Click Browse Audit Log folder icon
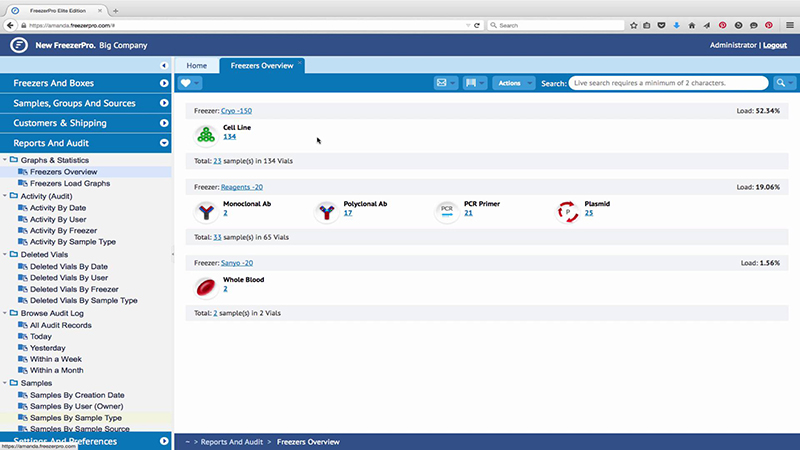The width and height of the screenshot is (800, 450). tap(14, 313)
